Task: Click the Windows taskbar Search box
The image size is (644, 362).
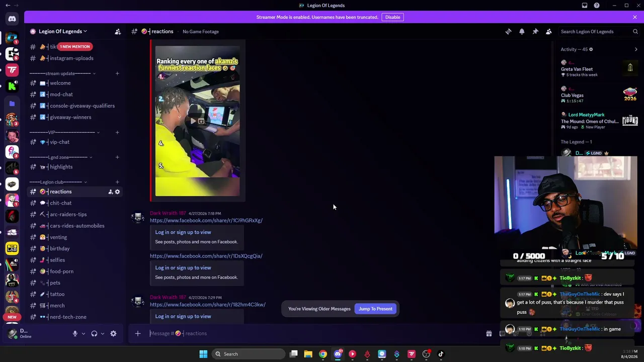Action: [x=248, y=354]
